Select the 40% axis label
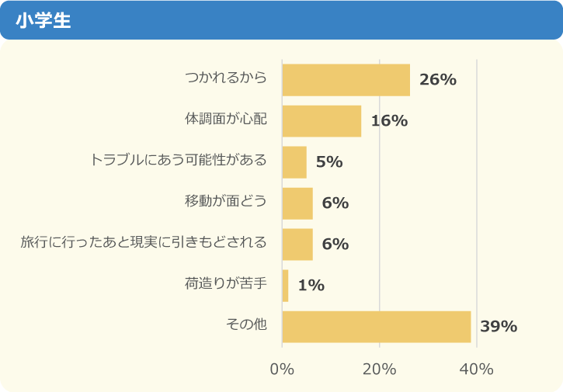563x392 pixels. click(x=477, y=369)
